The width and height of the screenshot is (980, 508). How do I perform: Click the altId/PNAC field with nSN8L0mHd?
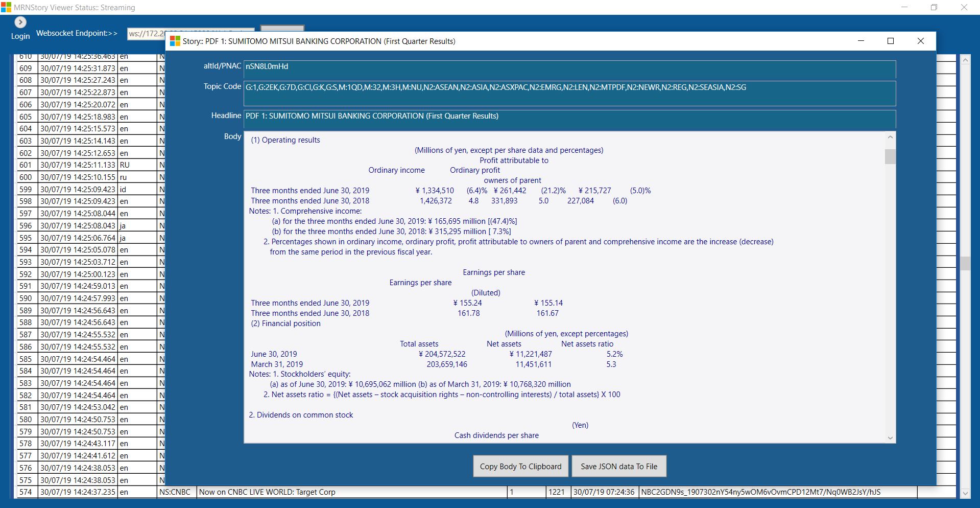[569, 69]
